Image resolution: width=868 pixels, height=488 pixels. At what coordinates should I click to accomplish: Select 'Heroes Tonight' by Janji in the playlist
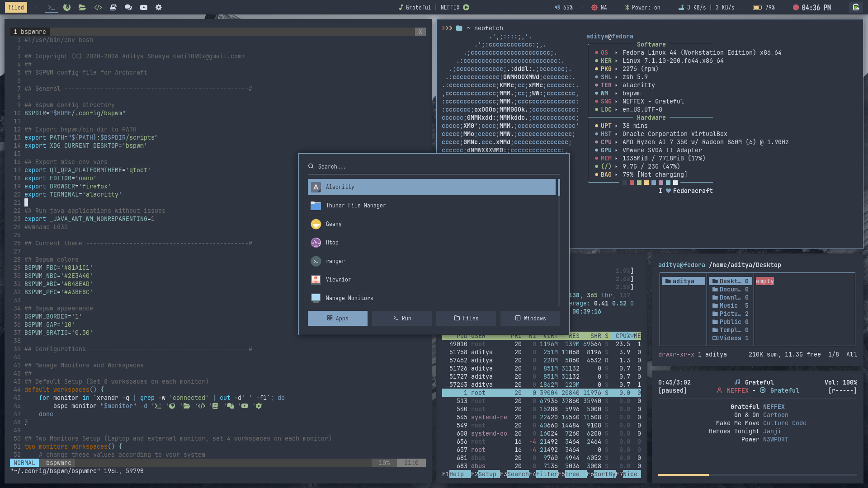pos(745,431)
